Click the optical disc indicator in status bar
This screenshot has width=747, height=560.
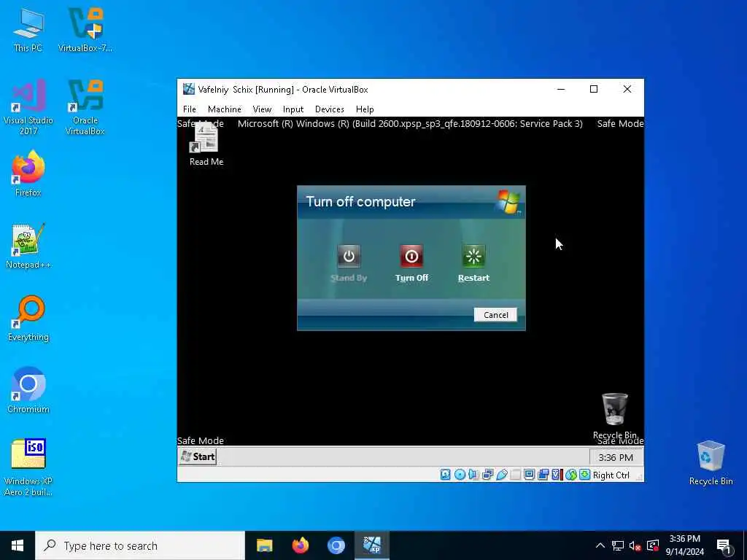point(460,475)
